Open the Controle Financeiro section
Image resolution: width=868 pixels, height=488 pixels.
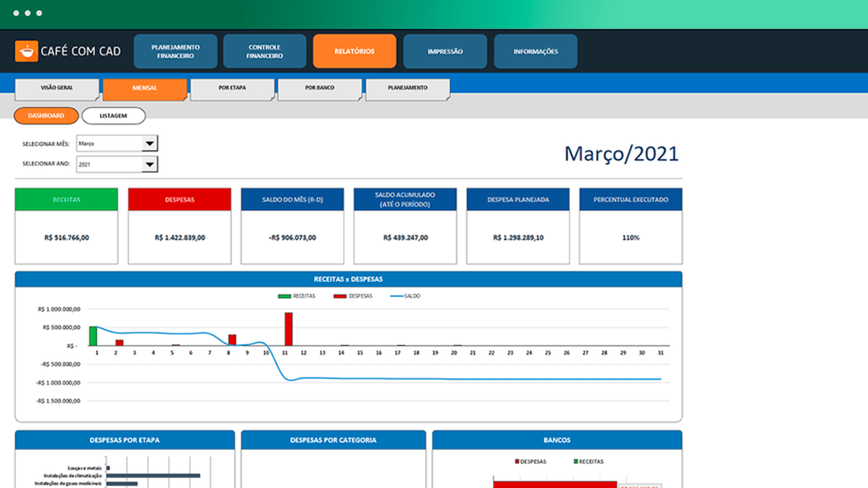click(x=264, y=51)
